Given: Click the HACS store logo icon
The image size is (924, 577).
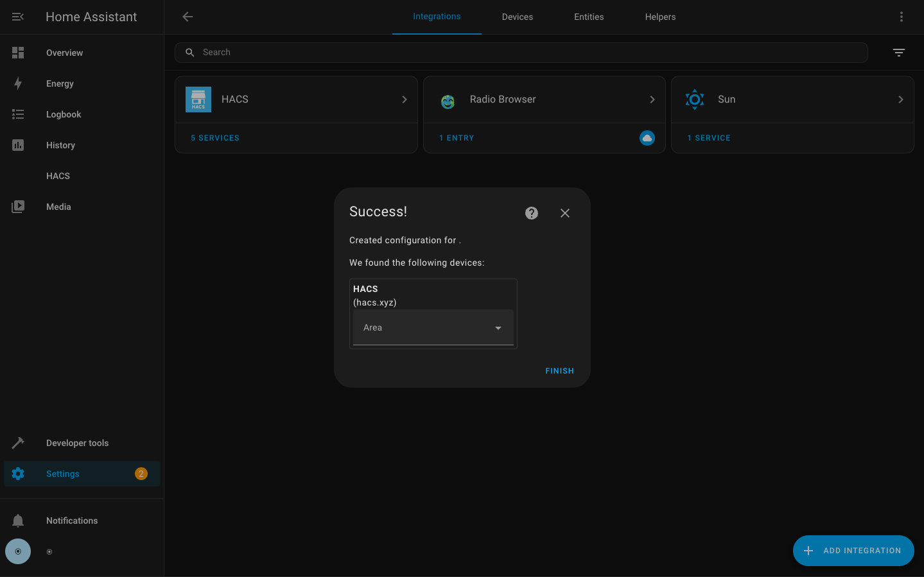Looking at the screenshot, I should coord(198,99).
